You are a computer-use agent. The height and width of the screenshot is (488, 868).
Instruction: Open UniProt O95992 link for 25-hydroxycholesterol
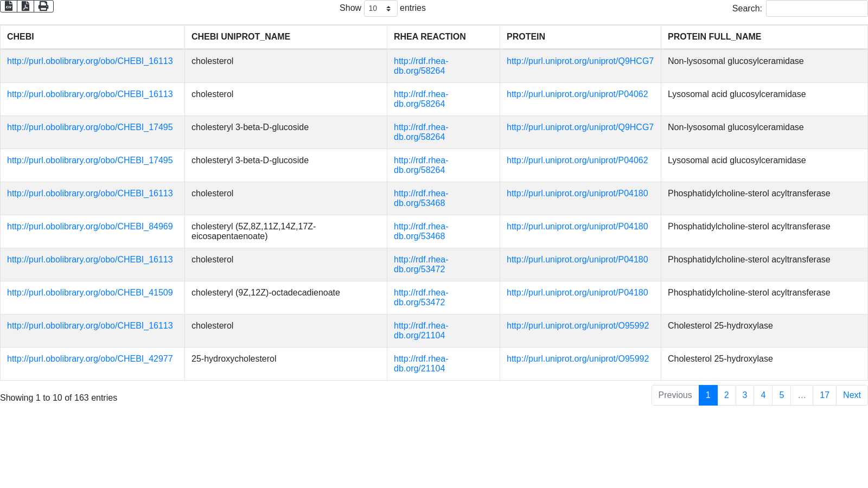[x=578, y=359]
